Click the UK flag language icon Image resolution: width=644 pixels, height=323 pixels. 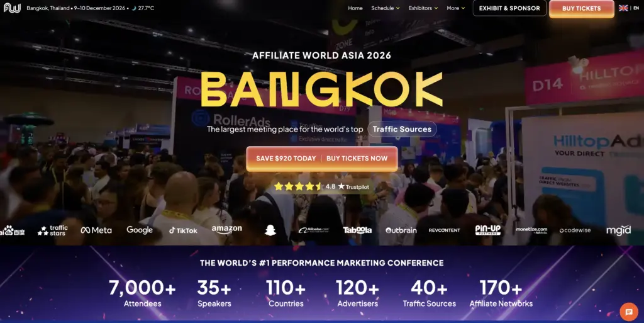click(623, 8)
